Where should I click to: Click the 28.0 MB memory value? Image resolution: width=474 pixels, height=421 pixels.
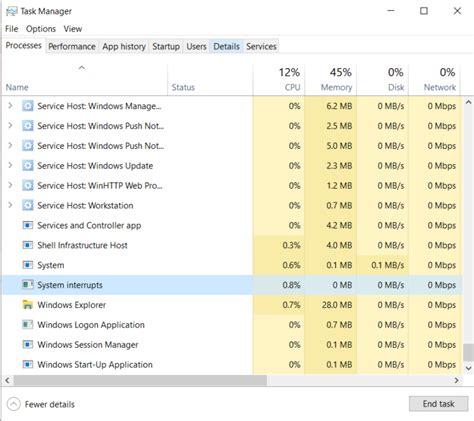(x=337, y=305)
